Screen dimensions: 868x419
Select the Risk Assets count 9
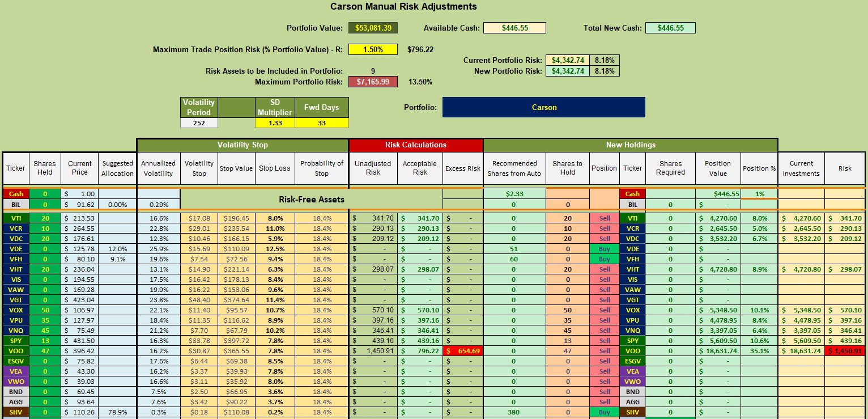click(373, 71)
